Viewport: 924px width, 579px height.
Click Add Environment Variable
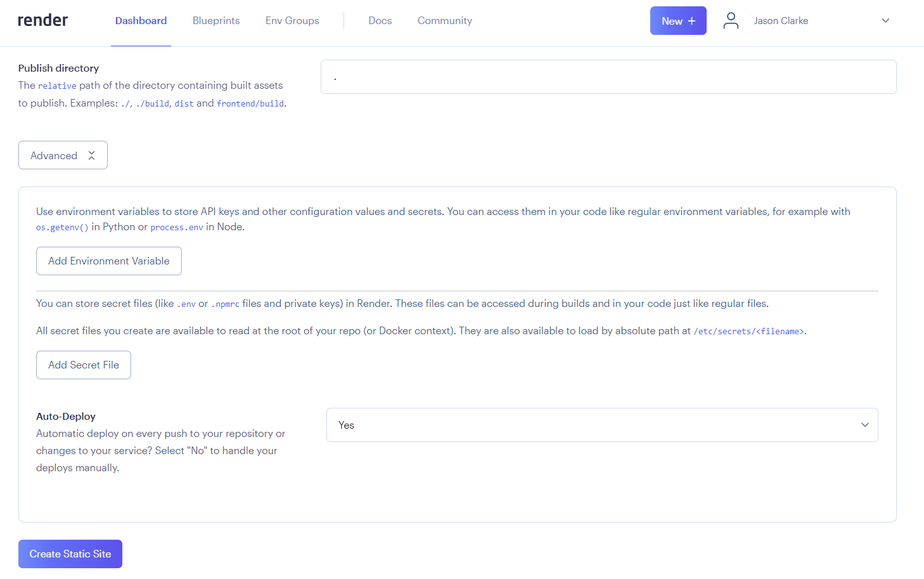[109, 261]
